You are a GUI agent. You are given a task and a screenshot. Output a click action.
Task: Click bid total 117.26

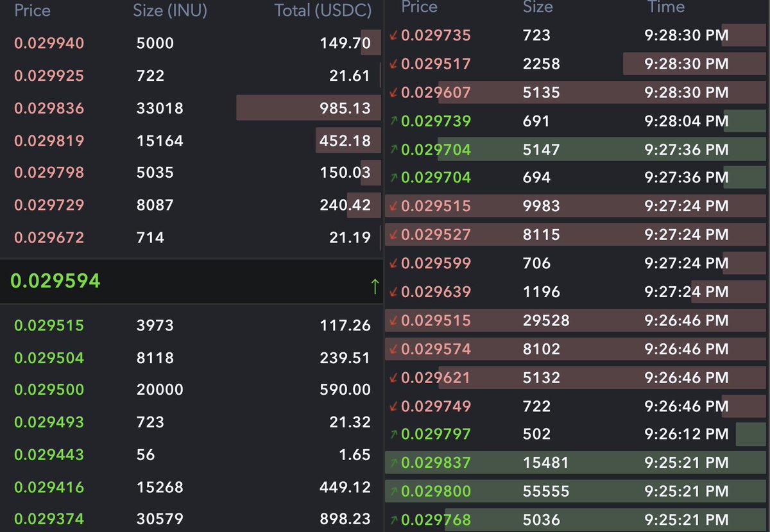click(345, 326)
